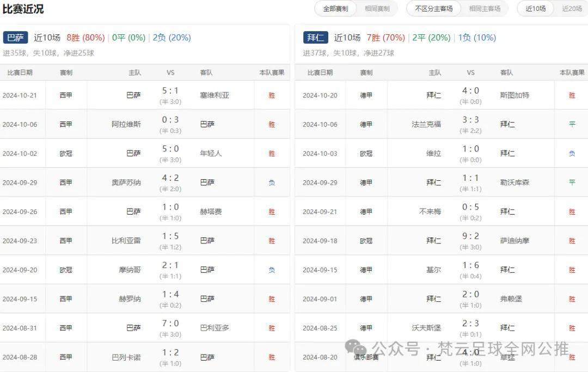
Task: Click the 不区分主客场 filter button
Action: click(433, 9)
